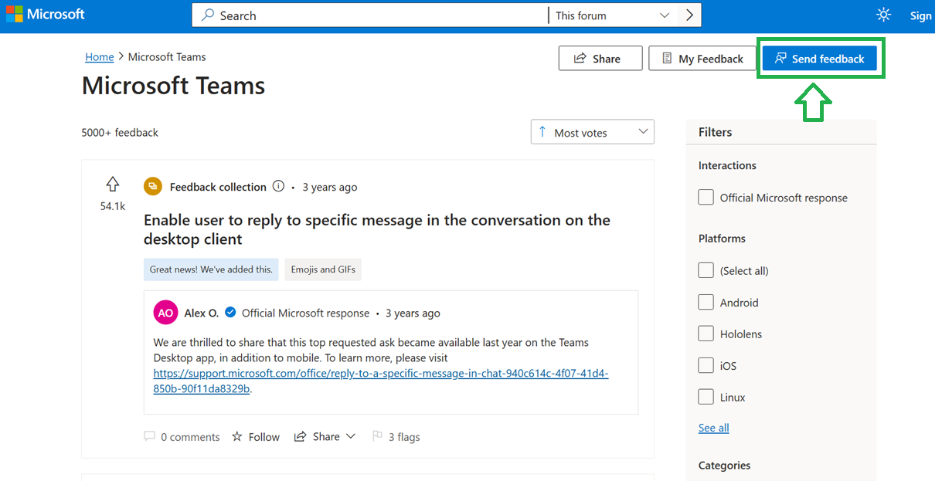Click the Microsoft Teams breadcrumb text
Screen dimensions: 936x481
pos(167,57)
